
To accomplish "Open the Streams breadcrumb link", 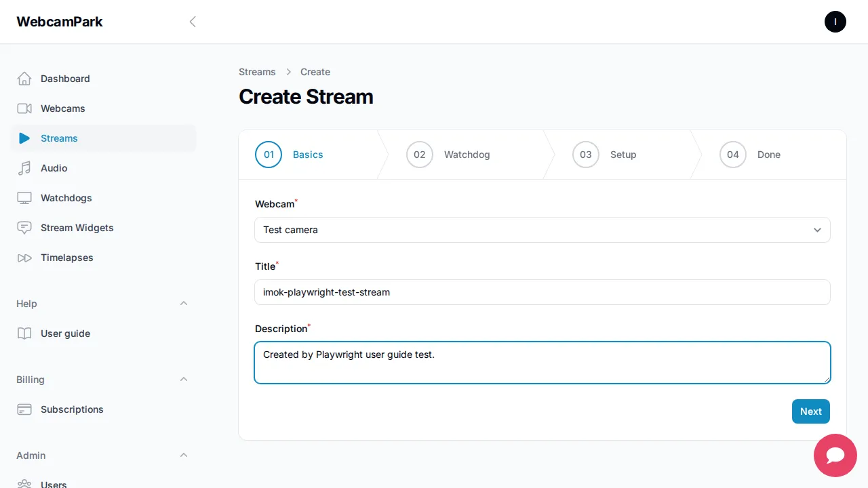I will point(257,72).
